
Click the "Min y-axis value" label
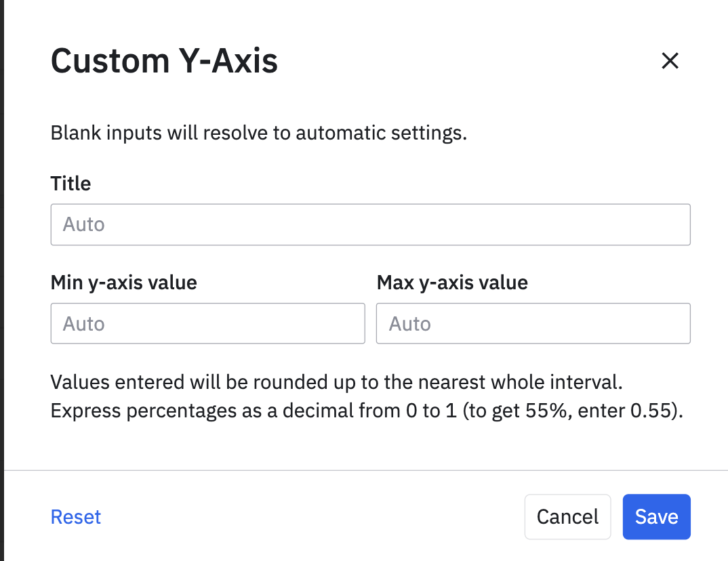click(x=123, y=283)
